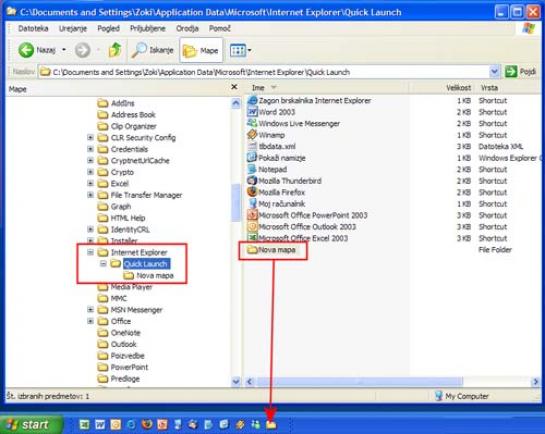Image resolution: width=545 pixels, height=434 pixels.
Task: Select the tbdata.xml file icon
Action: click(252, 146)
